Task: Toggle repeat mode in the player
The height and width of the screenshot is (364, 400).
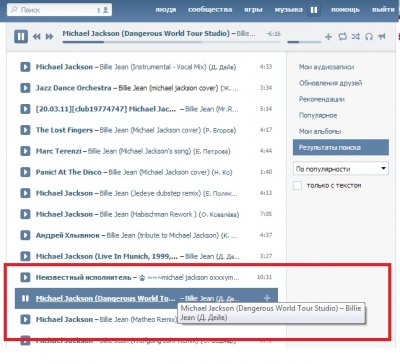Action: coord(342,36)
